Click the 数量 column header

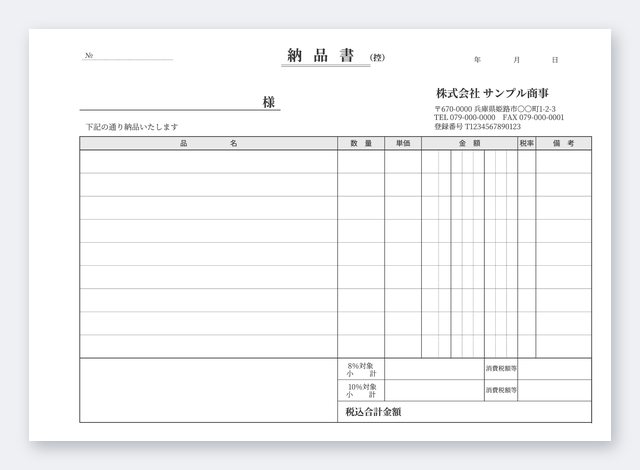tap(361, 143)
